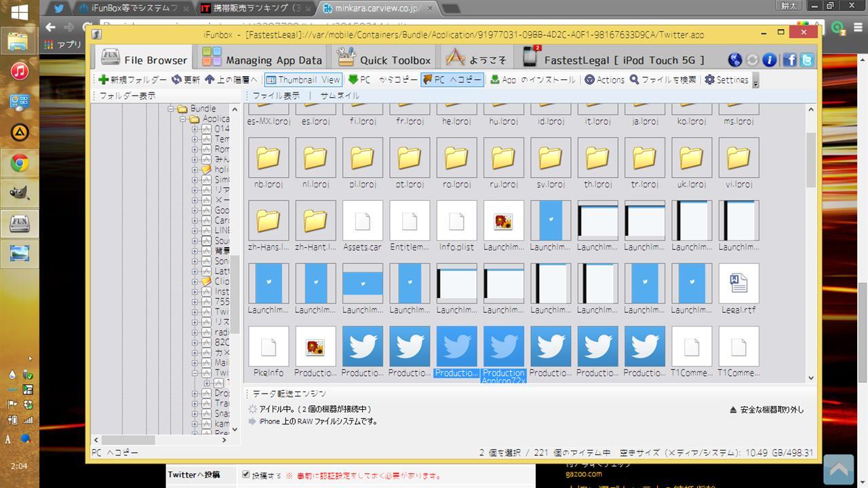Open GIMP from the taskbar

[19, 193]
